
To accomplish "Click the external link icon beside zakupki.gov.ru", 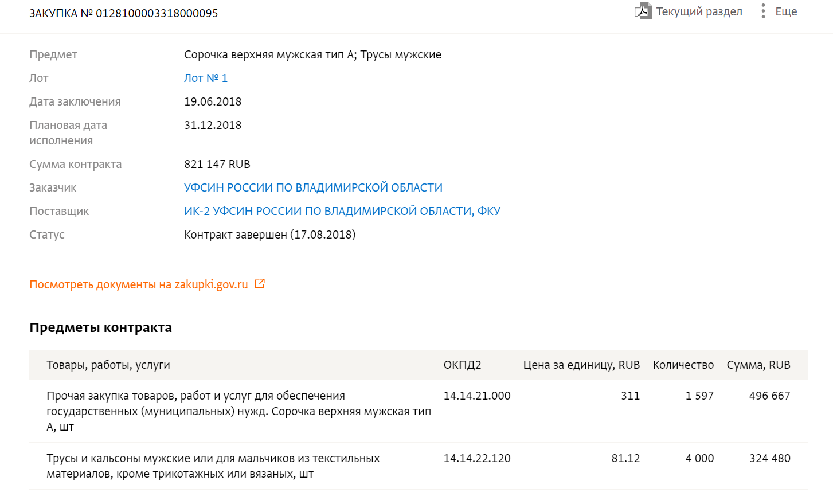I will [261, 283].
